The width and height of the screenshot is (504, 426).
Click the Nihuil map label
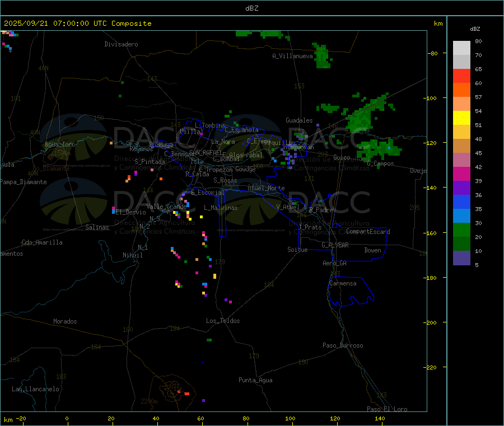132,255
